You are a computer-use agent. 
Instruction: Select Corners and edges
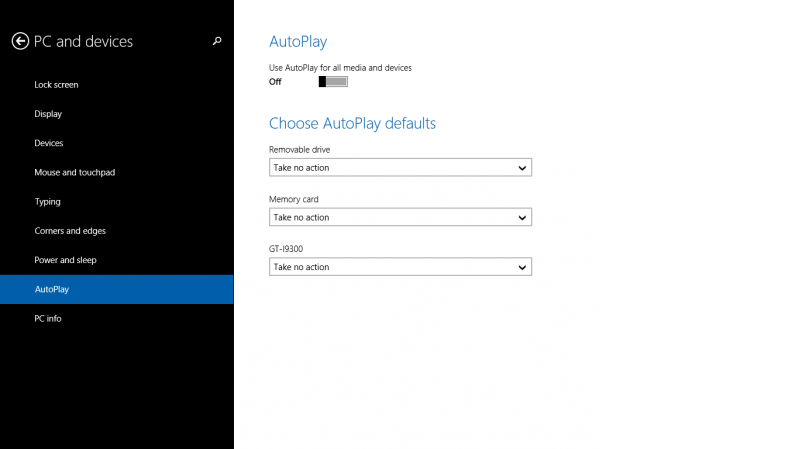(x=70, y=231)
